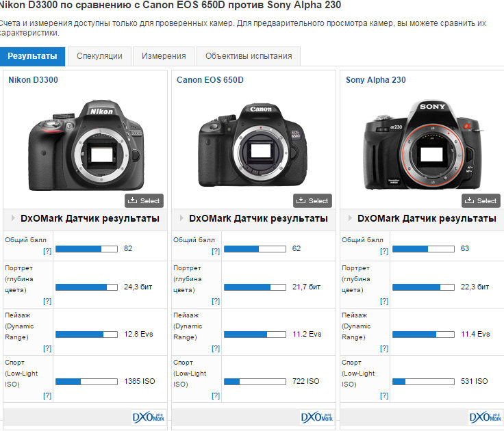Image resolution: width=504 pixels, height=431 pixels.
Task: Open the Измерения tab
Action: click(x=164, y=56)
